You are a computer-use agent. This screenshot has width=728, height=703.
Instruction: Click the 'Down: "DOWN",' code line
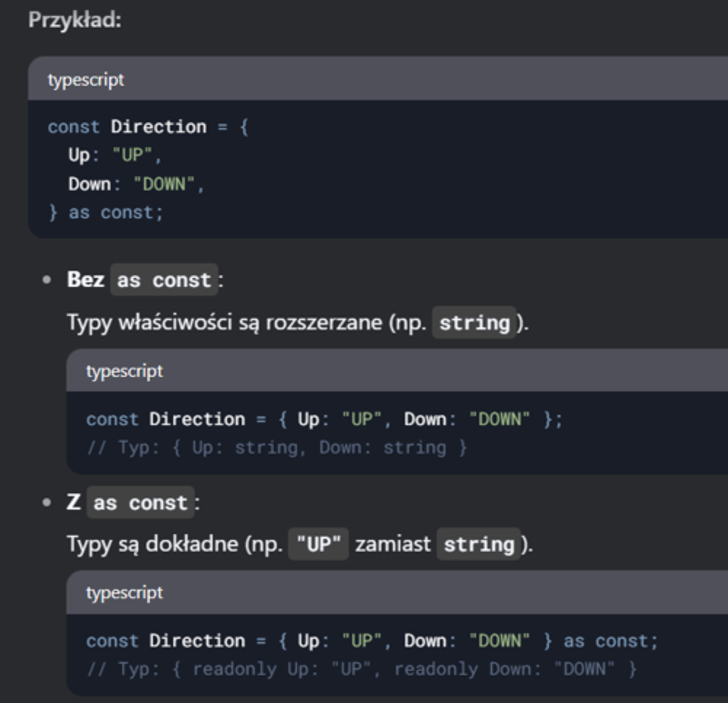(135, 184)
